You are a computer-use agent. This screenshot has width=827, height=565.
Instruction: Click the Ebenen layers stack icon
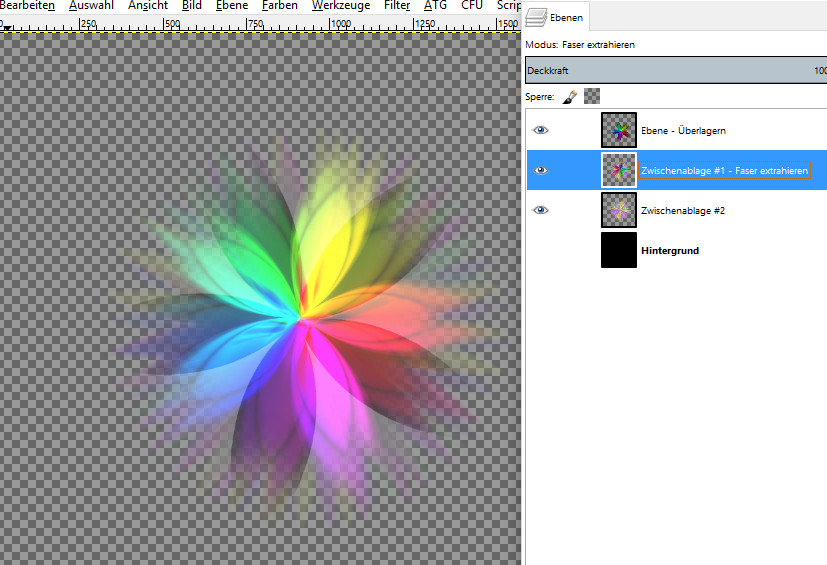(536, 16)
